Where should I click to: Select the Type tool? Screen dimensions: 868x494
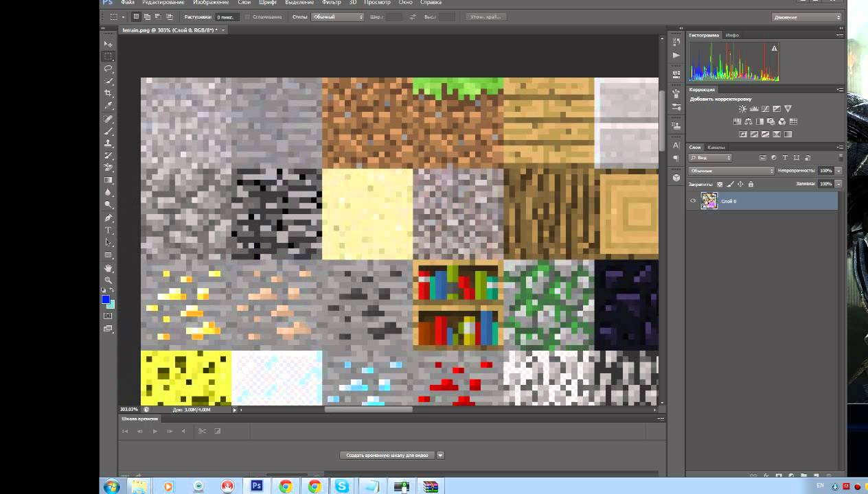(108, 231)
